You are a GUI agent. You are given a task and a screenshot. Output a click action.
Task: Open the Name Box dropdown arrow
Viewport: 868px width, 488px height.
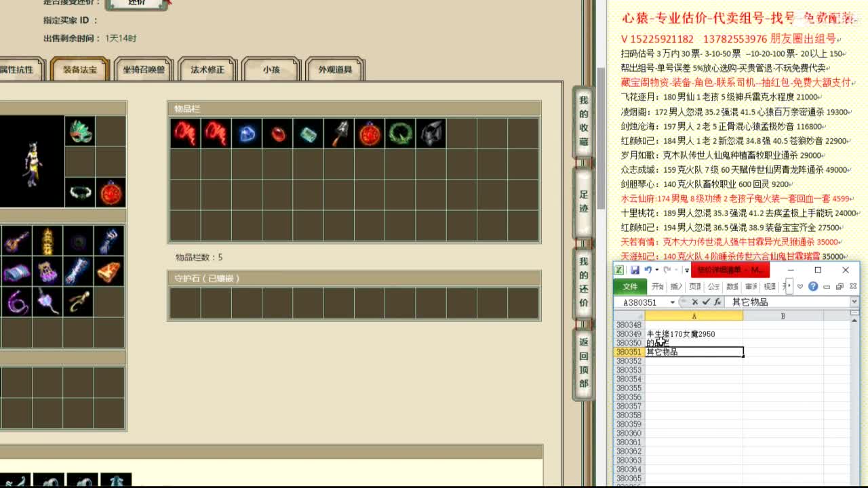click(x=672, y=302)
